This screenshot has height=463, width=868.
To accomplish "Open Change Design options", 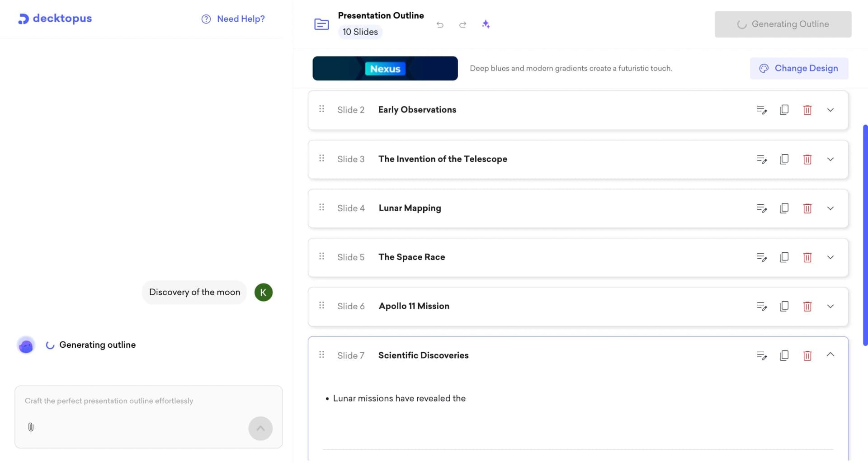I will pyautogui.click(x=799, y=68).
